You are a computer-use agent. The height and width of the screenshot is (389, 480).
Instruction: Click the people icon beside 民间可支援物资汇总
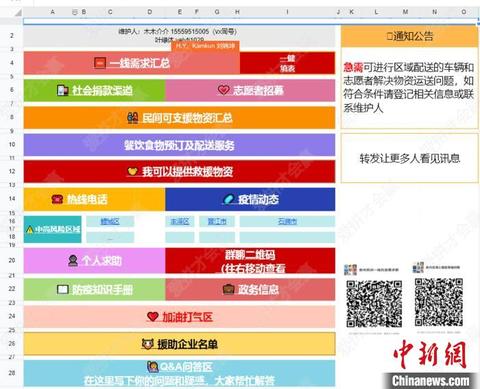(133, 118)
